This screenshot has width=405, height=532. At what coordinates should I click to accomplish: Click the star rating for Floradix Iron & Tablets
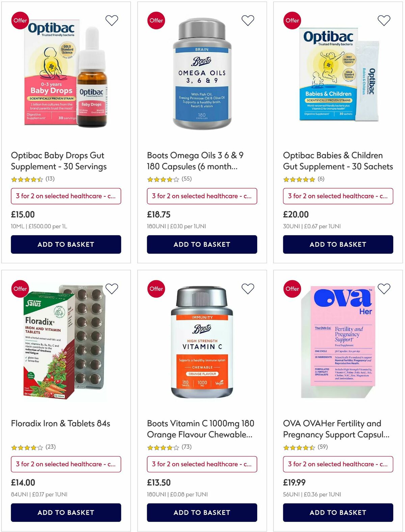pyautogui.click(x=25, y=447)
